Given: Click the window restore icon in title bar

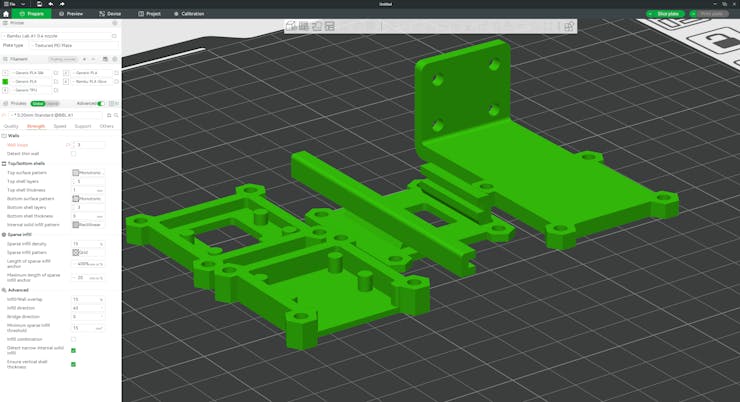Looking at the screenshot, I should coord(724,4).
